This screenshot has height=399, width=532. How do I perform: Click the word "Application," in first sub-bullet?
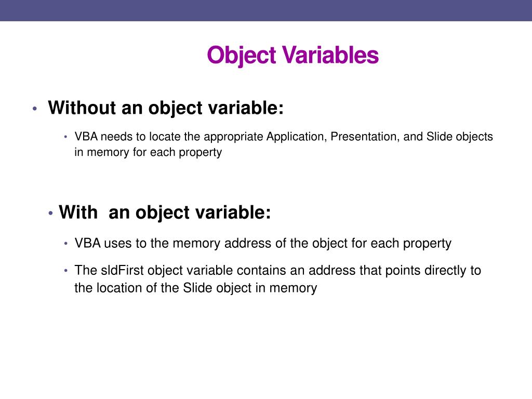pos(297,137)
